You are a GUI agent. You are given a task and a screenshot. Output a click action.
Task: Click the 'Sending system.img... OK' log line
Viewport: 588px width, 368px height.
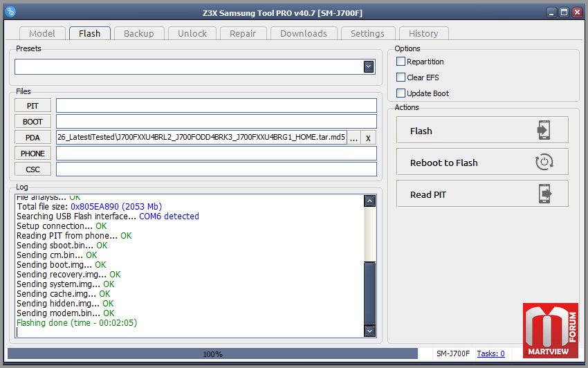(x=66, y=284)
